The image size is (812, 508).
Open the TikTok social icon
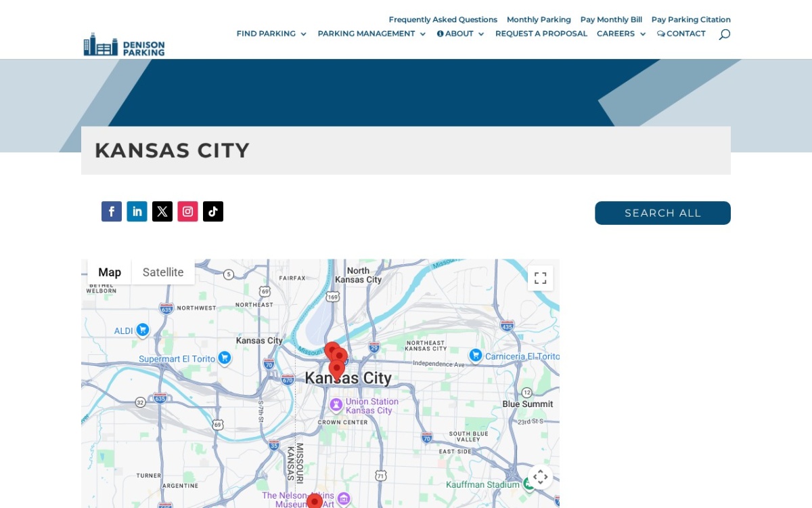pyautogui.click(x=213, y=211)
